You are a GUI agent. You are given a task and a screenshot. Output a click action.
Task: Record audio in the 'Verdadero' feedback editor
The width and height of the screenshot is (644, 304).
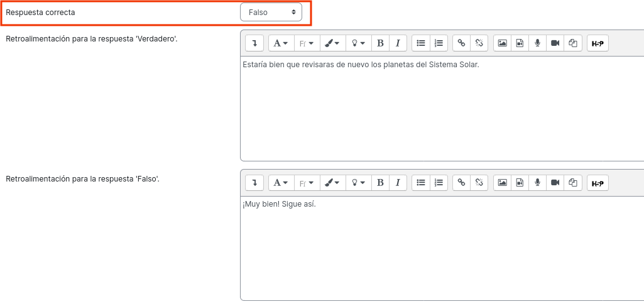coord(537,43)
